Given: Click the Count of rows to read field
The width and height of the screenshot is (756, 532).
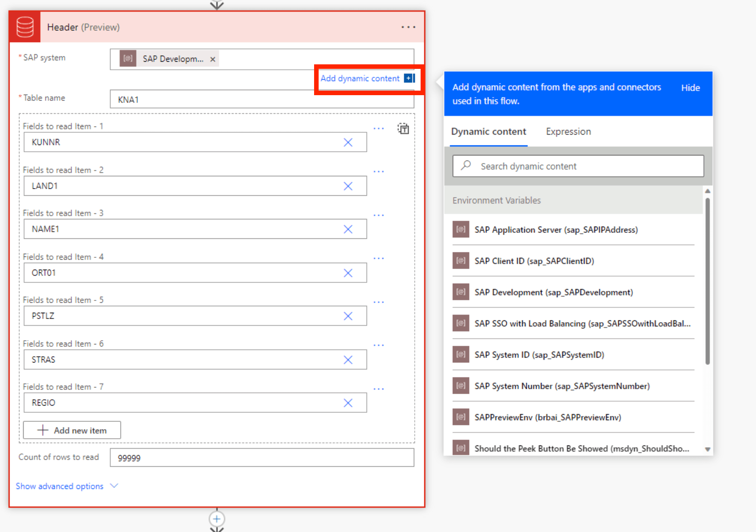Looking at the screenshot, I should point(262,457).
